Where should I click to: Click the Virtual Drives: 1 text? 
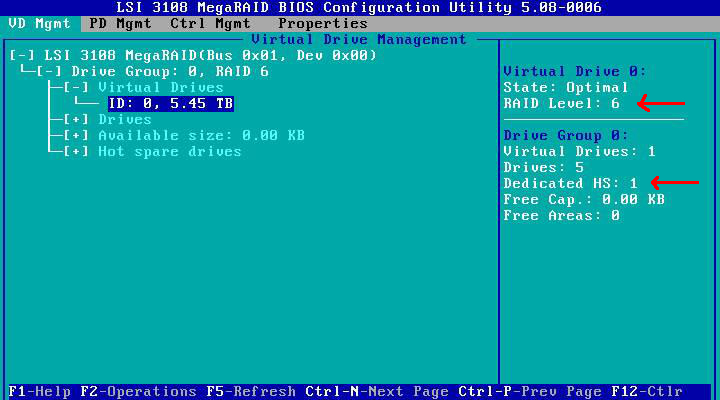(579, 152)
